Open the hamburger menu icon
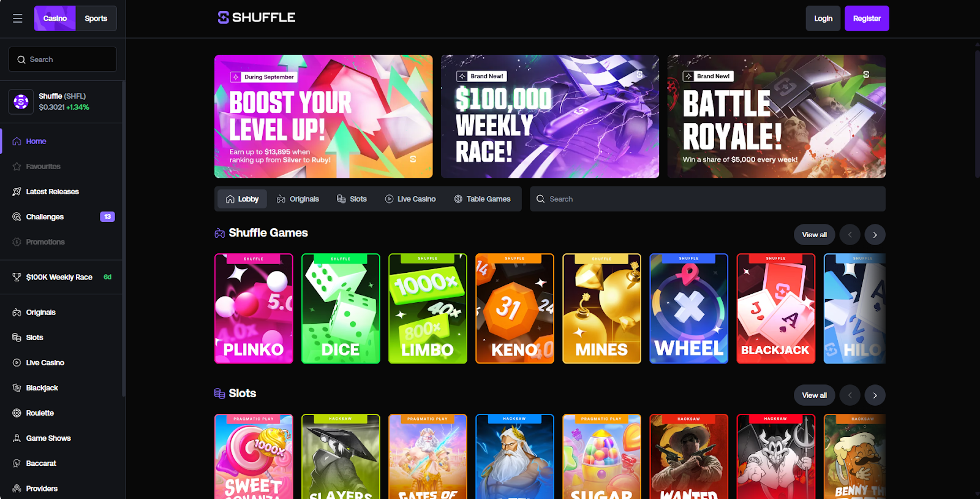 pyautogui.click(x=18, y=18)
